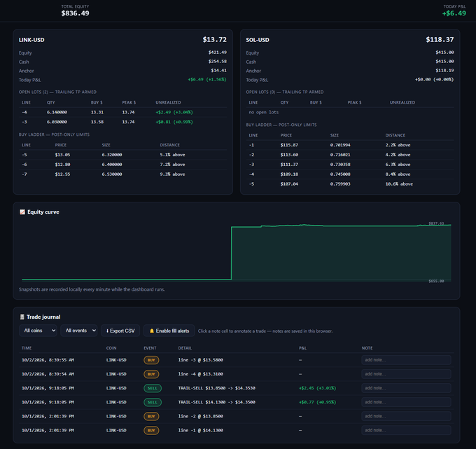The width and height of the screenshot is (476, 449).
Task: Click Enable fill alerts button
Action: 169,331
